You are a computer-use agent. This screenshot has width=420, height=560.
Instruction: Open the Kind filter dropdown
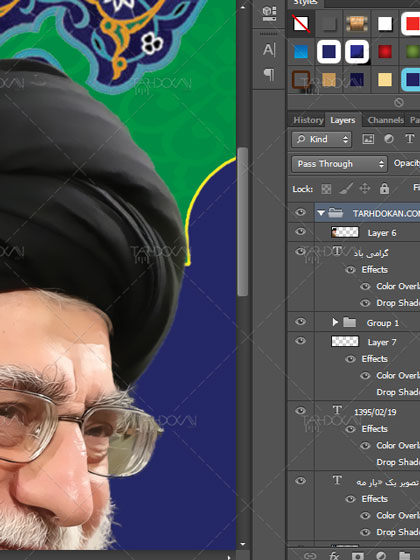point(321,139)
